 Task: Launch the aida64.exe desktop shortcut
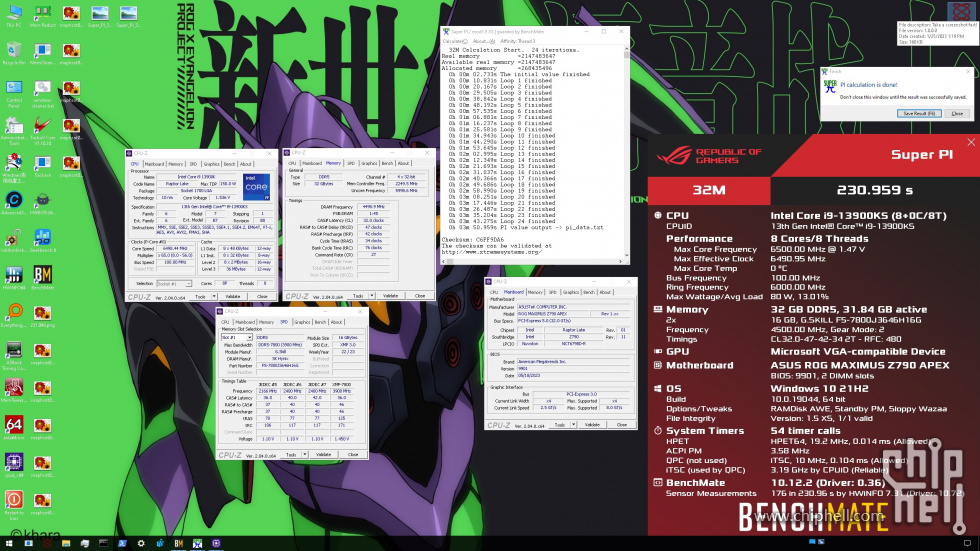pyautogui.click(x=14, y=428)
